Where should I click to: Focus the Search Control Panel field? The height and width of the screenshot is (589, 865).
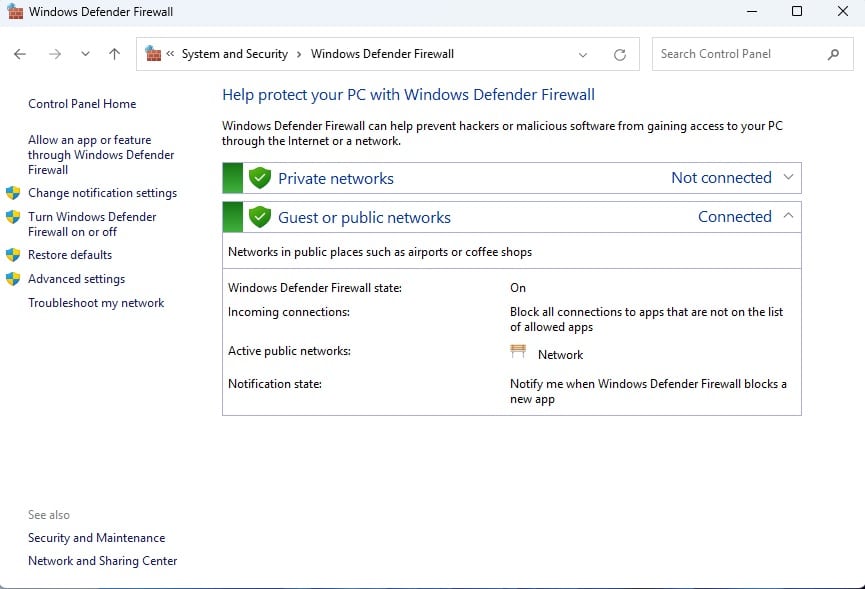[752, 54]
